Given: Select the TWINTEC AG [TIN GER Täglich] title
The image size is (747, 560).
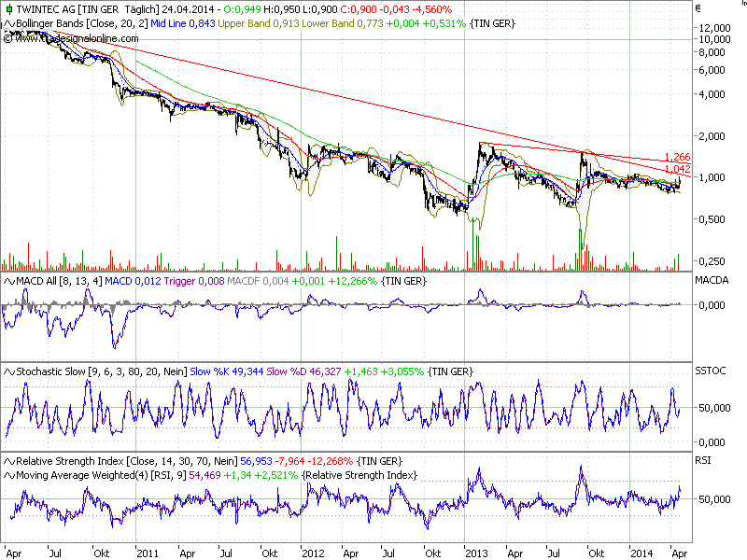Looking at the screenshot, I should coord(88,9).
